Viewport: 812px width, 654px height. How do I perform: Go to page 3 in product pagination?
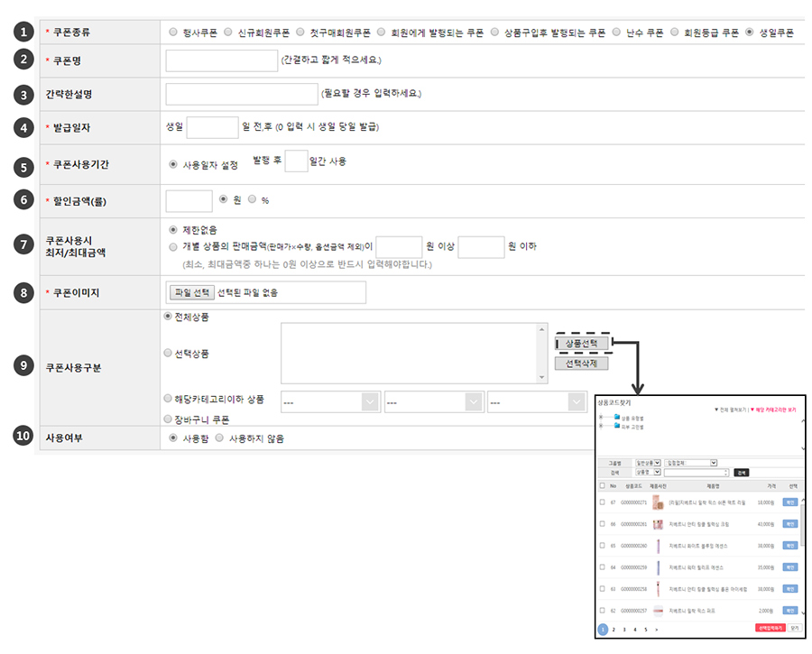click(x=624, y=630)
